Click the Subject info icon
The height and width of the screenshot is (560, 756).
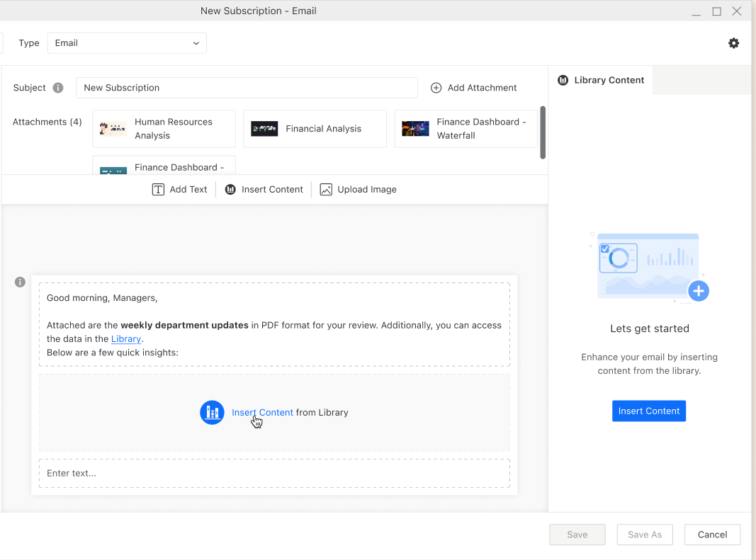point(58,88)
